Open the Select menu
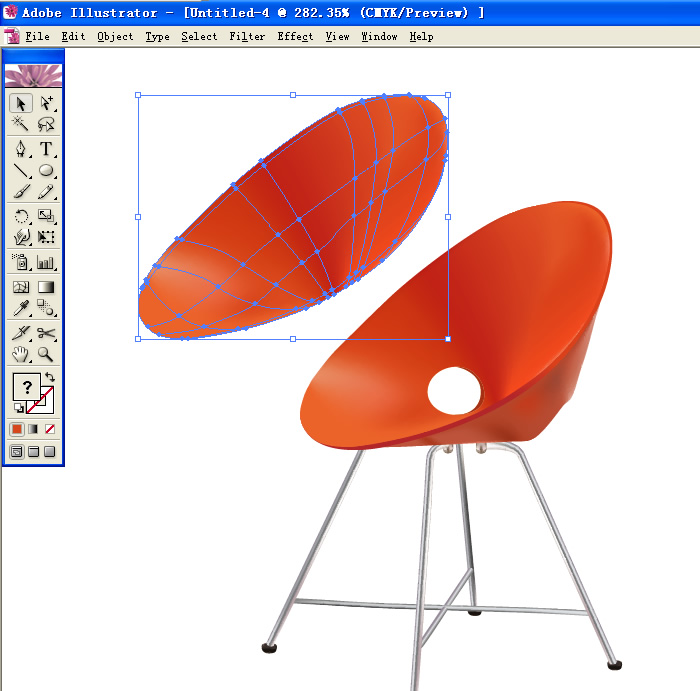Viewport: 700px width, 691px height. click(x=199, y=37)
